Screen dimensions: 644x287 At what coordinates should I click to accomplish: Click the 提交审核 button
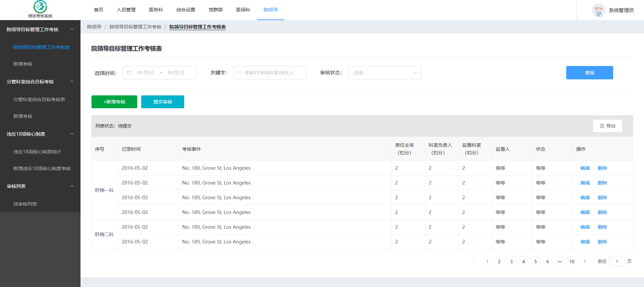click(x=163, y=102)
